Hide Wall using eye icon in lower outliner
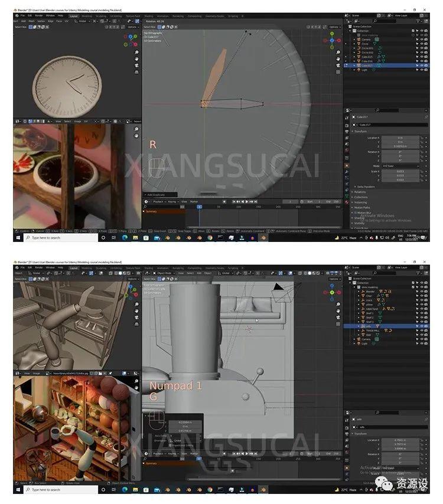Screen dimensions: 443x504 pyautogui.click(x=422, y=335)
